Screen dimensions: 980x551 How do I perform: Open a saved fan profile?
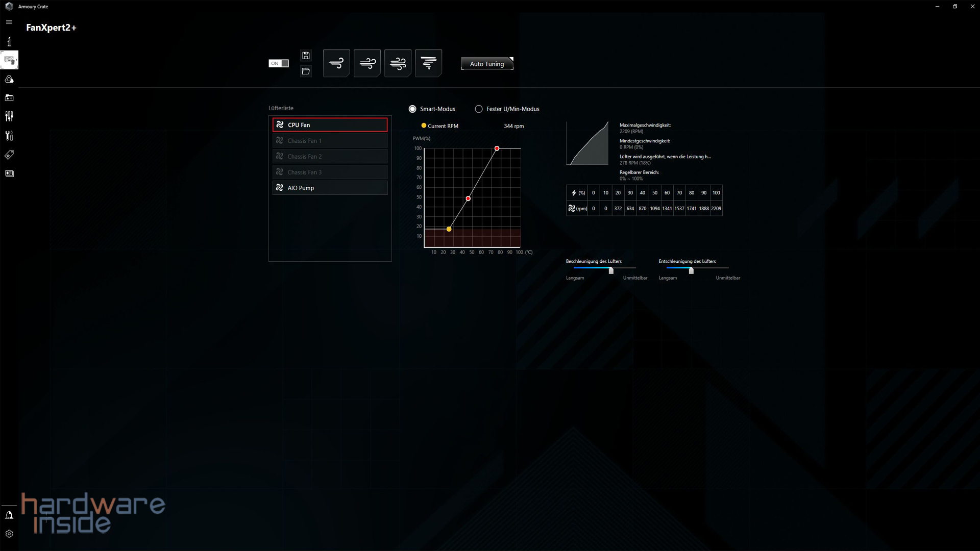click(x=305, y=71)
